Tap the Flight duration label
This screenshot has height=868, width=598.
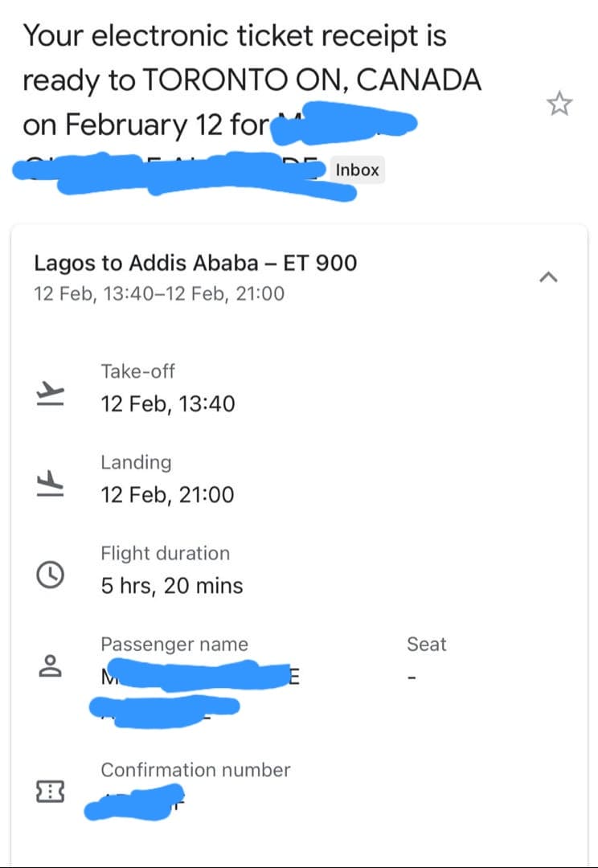(165, 553)
